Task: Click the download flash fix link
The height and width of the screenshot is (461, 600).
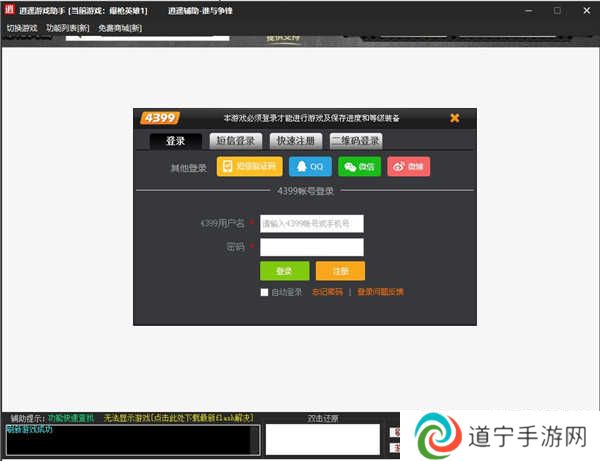Action: tap(179, 418)
